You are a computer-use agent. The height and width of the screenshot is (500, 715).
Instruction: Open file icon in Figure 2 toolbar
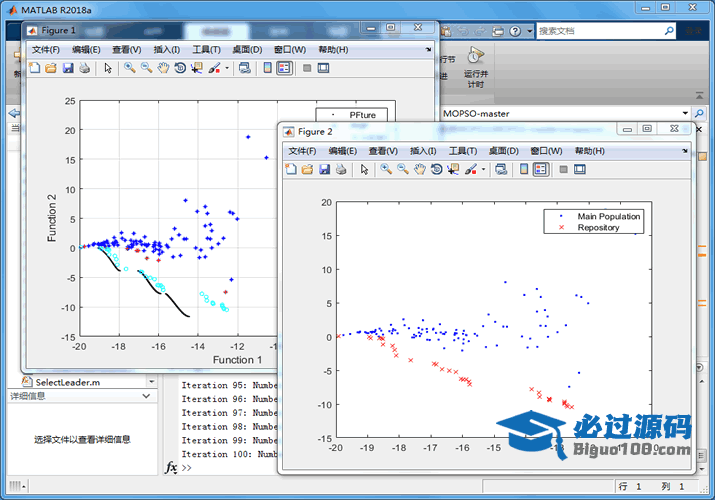point(308,170)
